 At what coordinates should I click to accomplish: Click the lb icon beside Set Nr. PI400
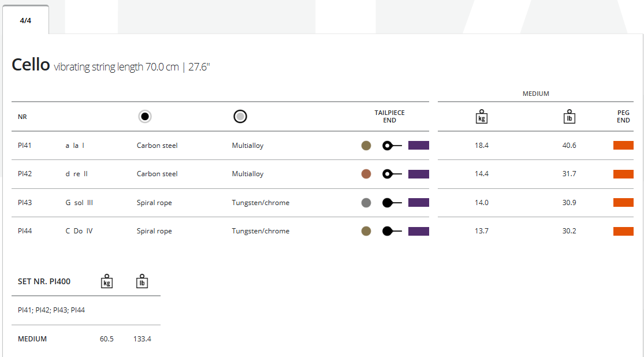point(142,281)
